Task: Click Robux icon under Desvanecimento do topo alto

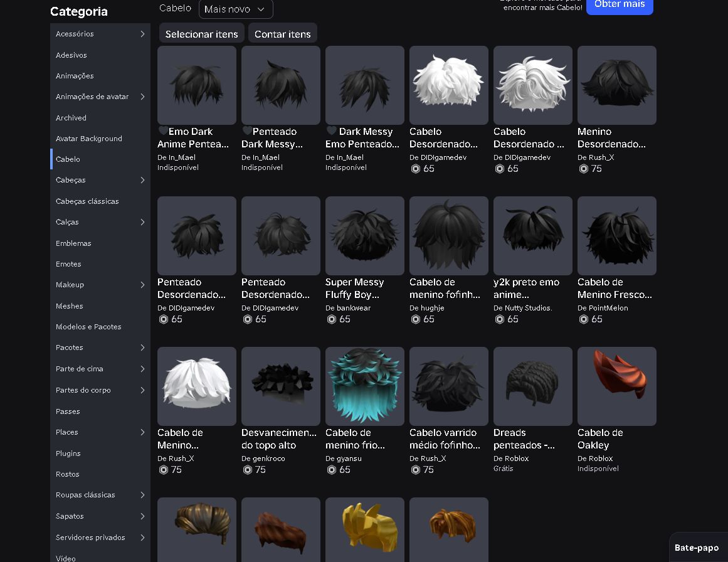Action: tap(248, 470)
